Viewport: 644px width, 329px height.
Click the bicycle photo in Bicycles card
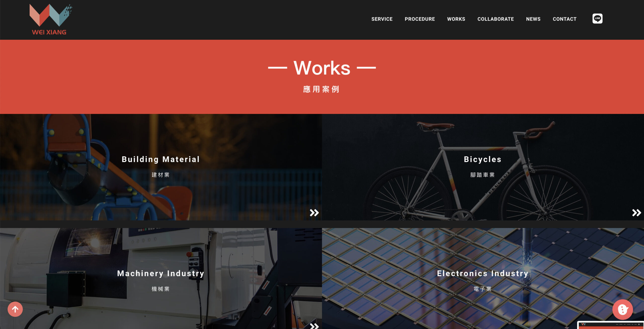click(483, 167)
